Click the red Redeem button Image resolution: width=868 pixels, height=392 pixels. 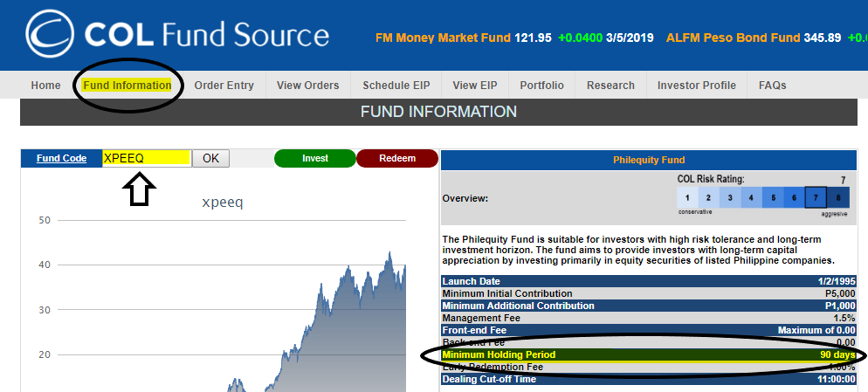pos(397,158)
